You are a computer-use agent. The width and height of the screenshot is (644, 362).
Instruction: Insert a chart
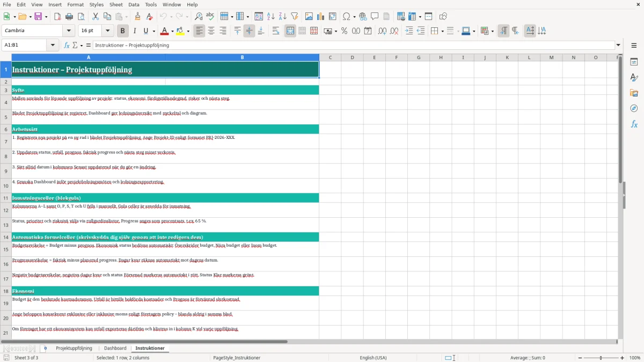(x=321, y=17)
